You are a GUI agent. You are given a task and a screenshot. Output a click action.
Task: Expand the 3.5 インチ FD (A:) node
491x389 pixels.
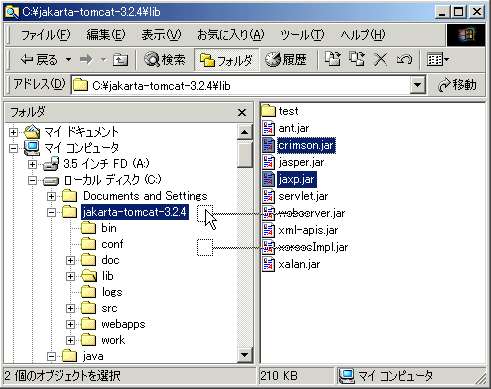pyautogui.click(x=32, y=164)
